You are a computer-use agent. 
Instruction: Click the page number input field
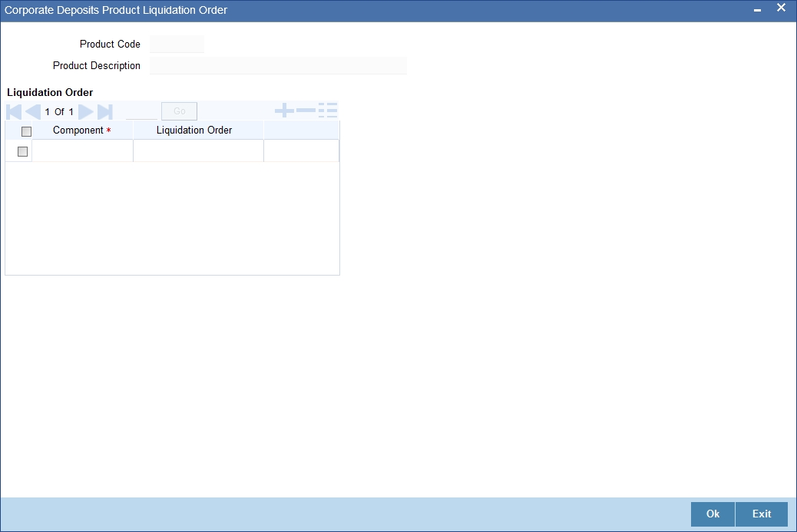[142, 112]
